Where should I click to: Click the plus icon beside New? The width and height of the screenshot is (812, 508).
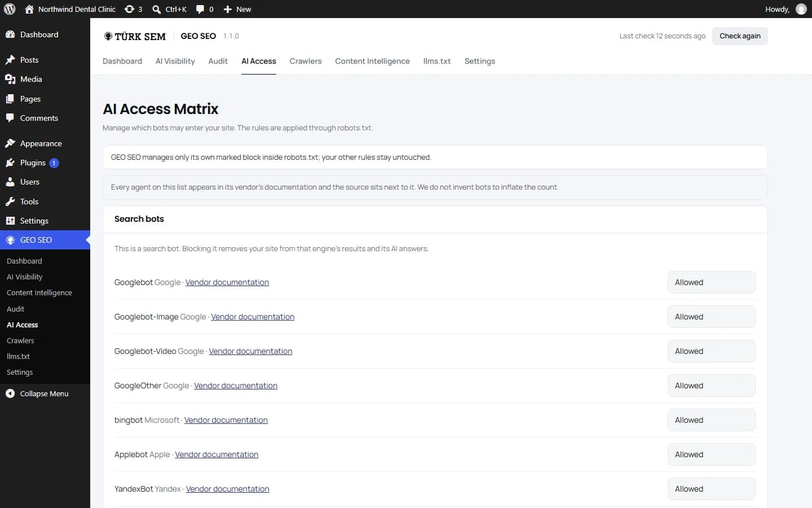[x=228, y=9]
